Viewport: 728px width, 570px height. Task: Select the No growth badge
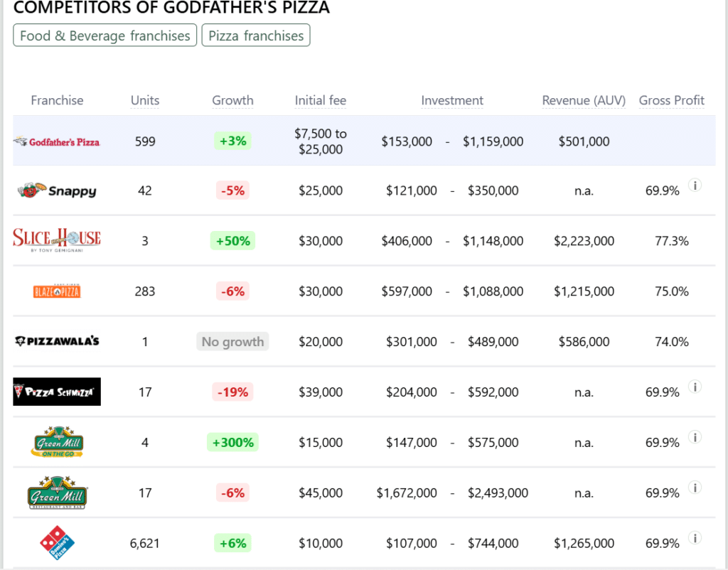(x=232, y=342)
